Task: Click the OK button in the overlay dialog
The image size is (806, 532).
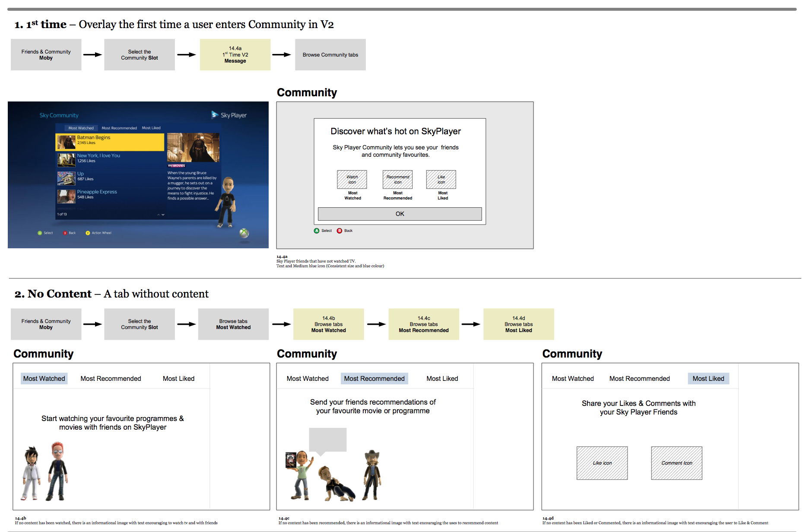Action: coord(400,214)
